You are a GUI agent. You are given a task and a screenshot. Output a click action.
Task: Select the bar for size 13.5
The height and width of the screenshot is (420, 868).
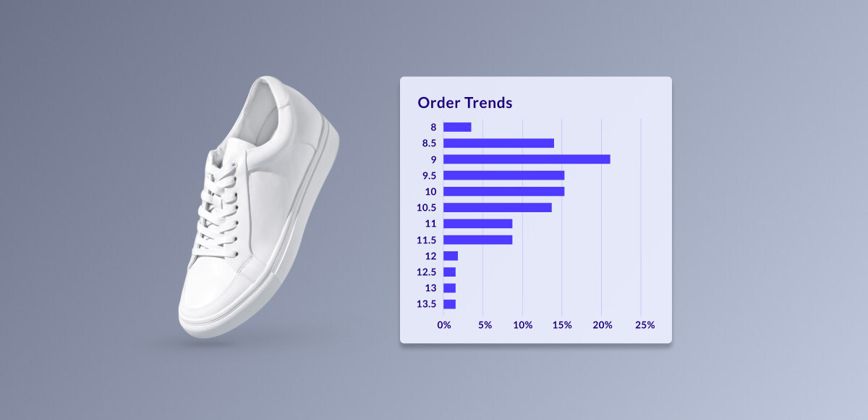click(x=449, y=304)
